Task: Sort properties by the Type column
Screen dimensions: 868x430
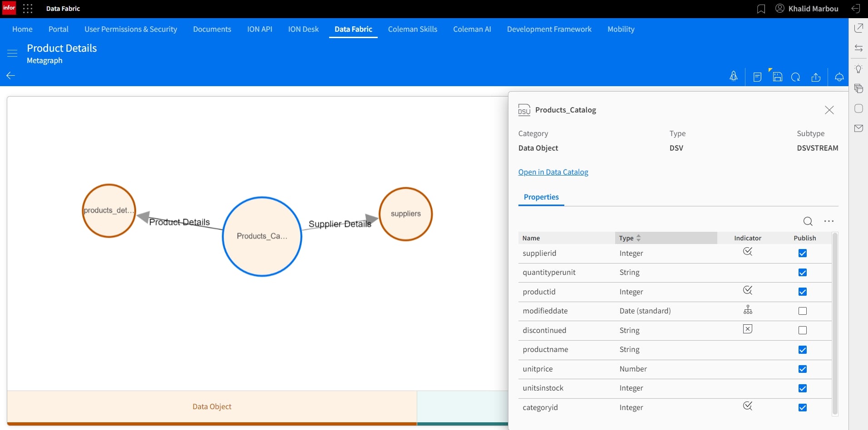Action: 666,238
